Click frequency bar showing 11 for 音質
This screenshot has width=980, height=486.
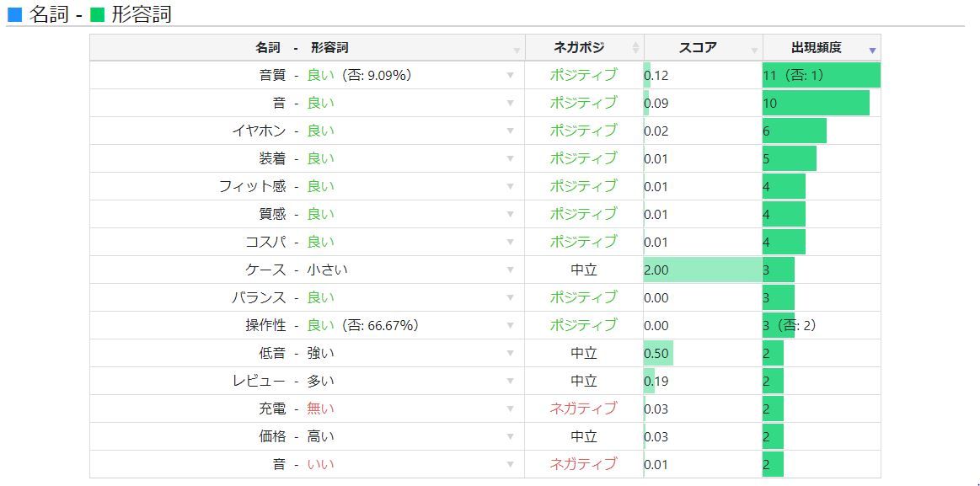821,75
